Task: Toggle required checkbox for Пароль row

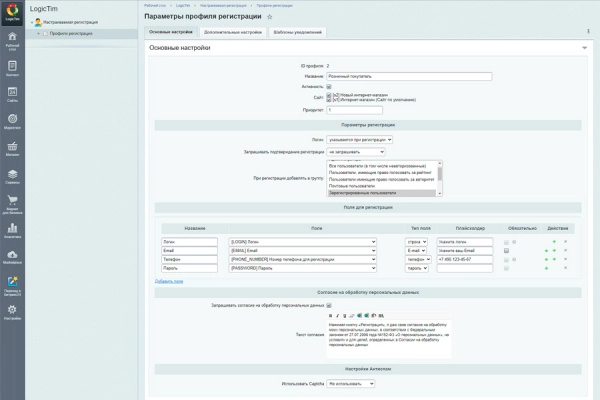Action: pos(506,268)
